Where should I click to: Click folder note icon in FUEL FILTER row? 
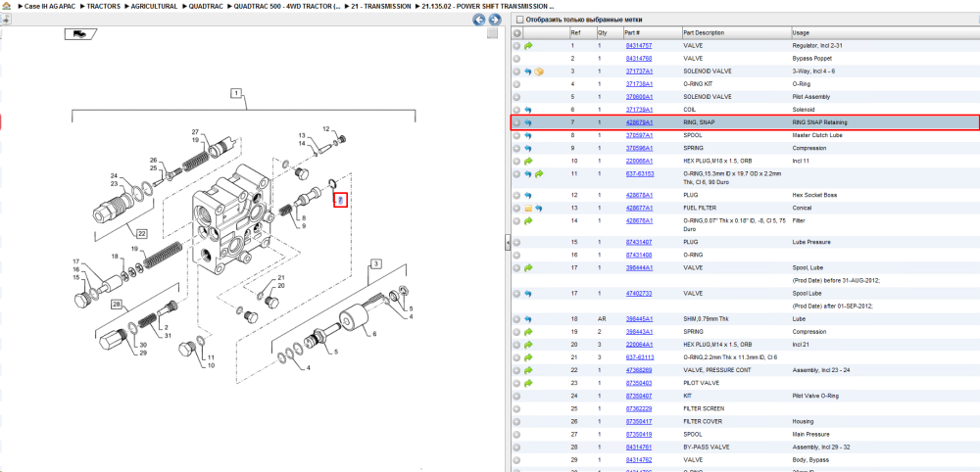[x=528, y=208]
